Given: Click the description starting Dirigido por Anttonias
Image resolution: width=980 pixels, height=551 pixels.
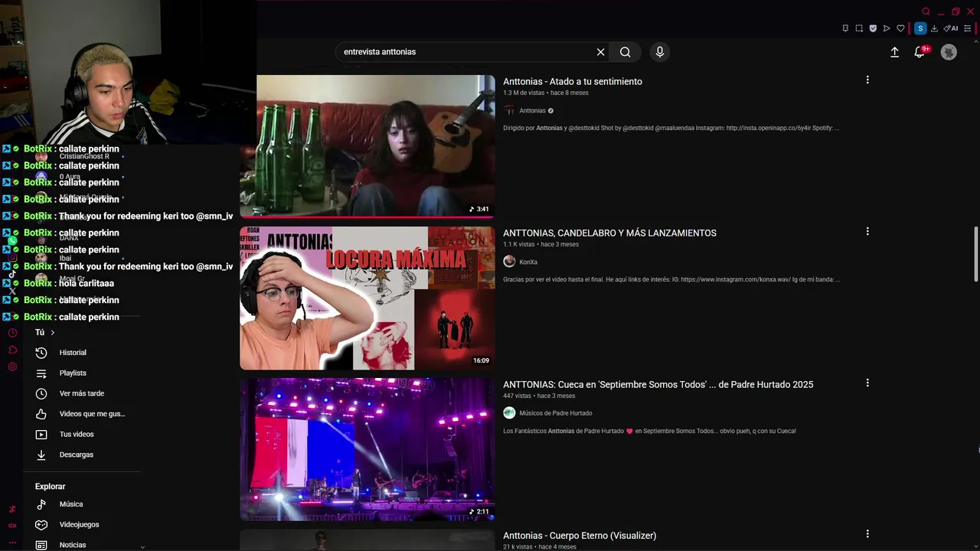Looking at the screenshot, I should pyautogui.click(x=671, y=128).
